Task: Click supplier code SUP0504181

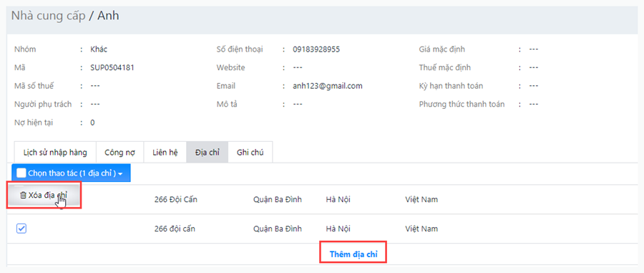Action: coord(112,68)
